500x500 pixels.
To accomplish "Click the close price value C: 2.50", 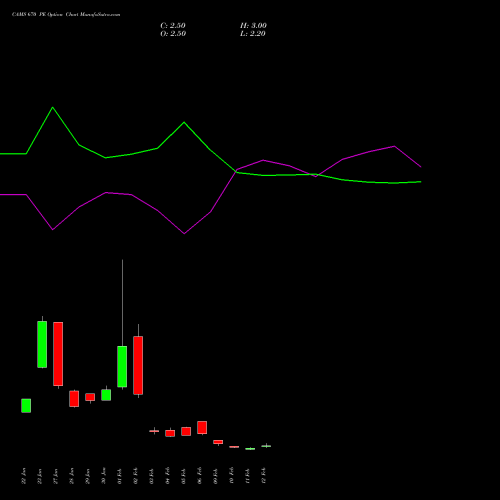I will pyautogui.click(x=173, y=26).
